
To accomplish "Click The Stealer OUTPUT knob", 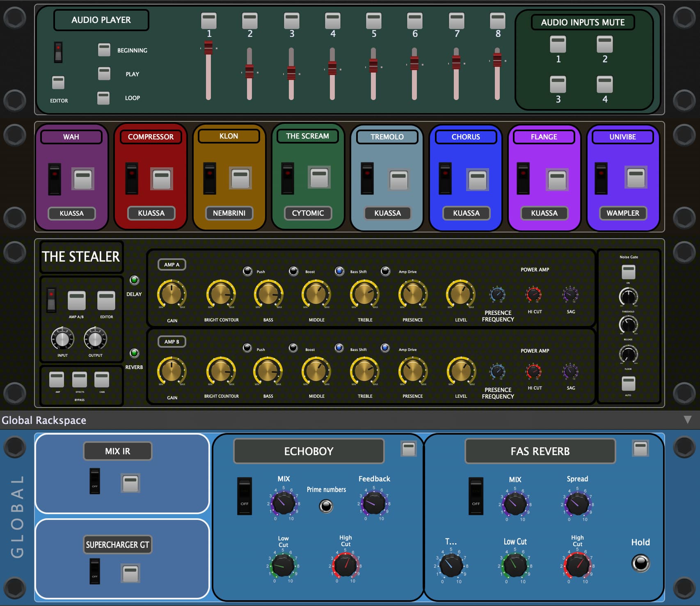I will tap(95, 339).
